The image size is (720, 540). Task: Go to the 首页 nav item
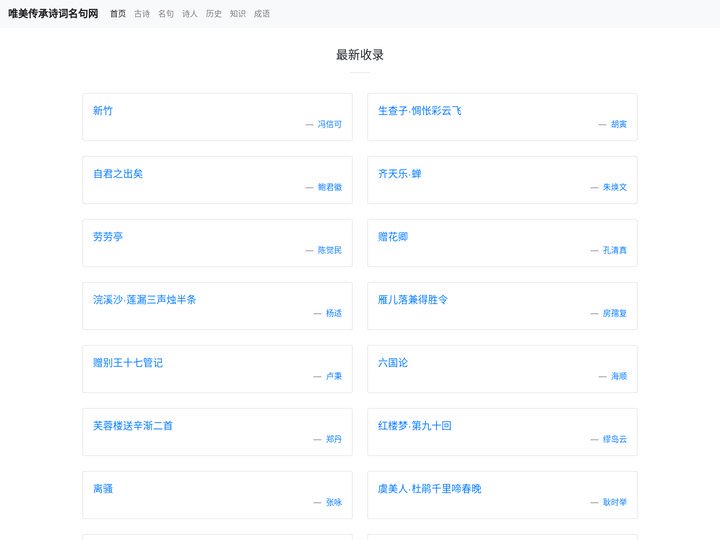tap(118, 14)
